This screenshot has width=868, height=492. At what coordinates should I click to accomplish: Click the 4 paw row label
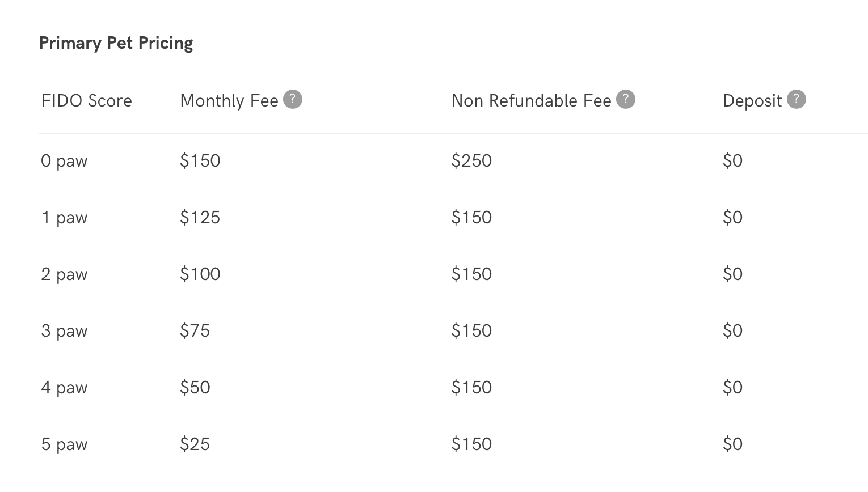click(64, 388)
